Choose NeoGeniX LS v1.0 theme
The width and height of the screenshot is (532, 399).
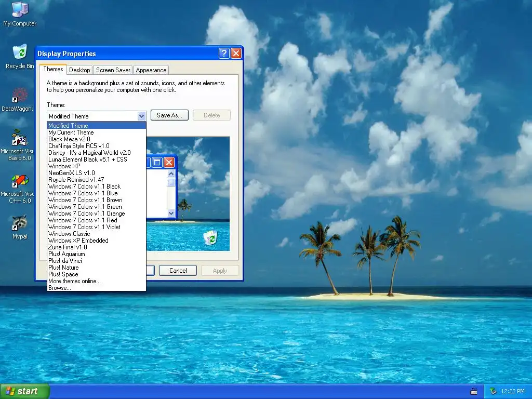pos(96,173)
